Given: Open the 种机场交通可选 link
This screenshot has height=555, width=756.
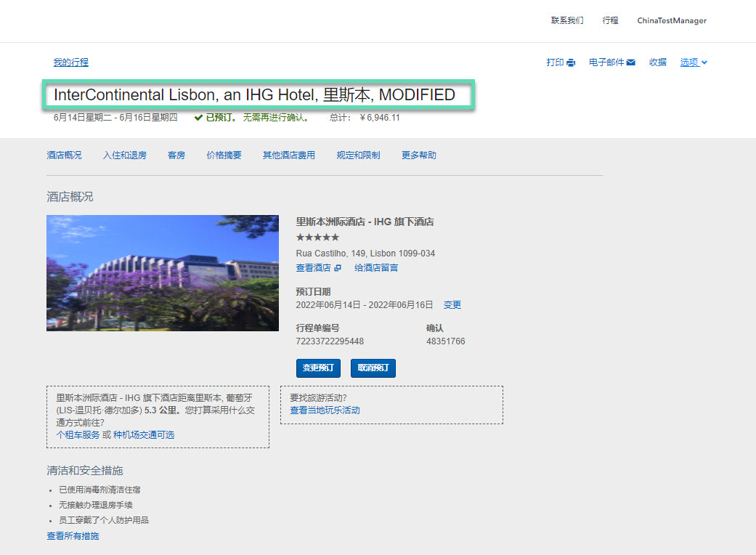Looking at the screenshot, I should tap(144, 435).
